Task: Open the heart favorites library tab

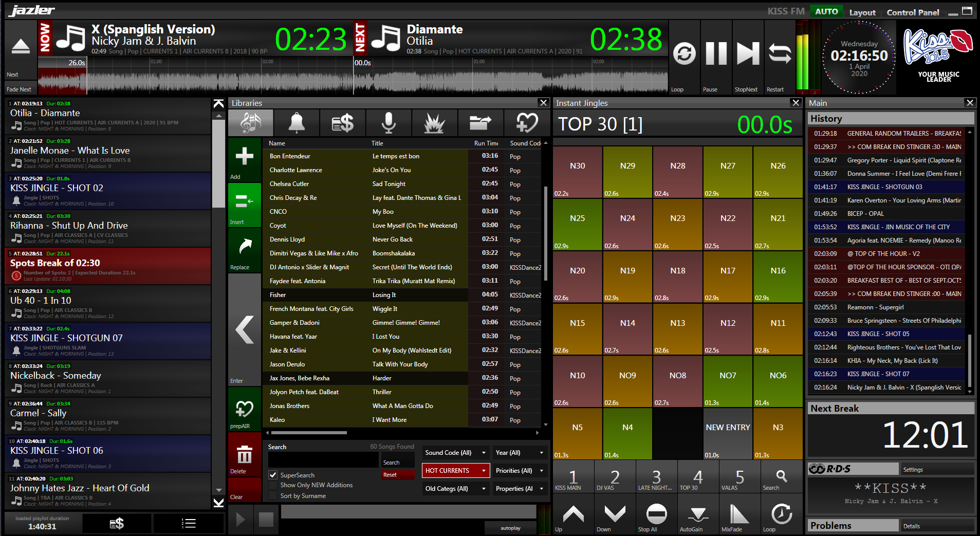Action: [527, 123]
